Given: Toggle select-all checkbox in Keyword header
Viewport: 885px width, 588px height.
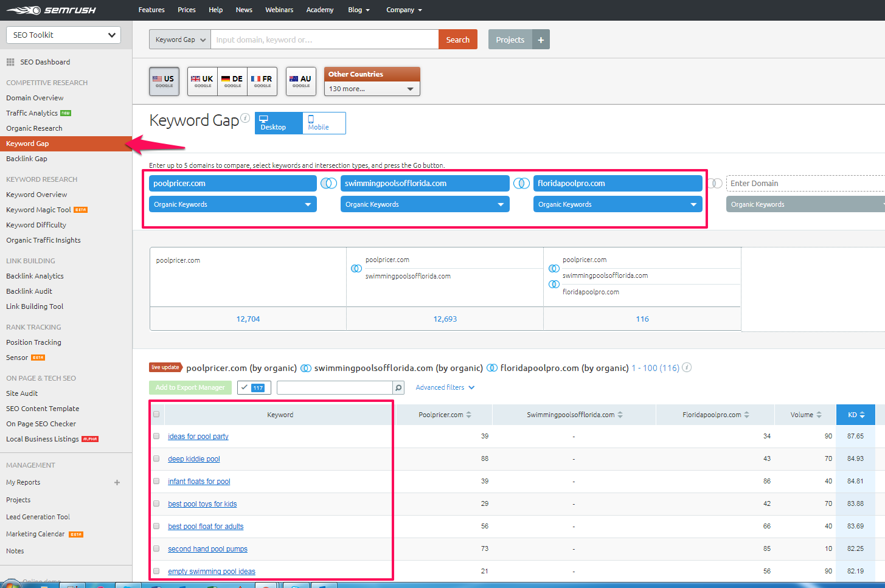Looking at the screenshot, I should [156, 414].
